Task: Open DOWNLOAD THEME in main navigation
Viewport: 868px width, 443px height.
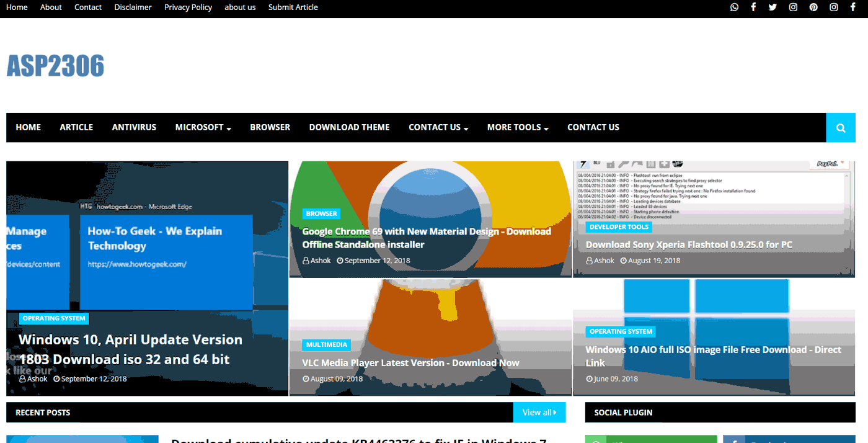Action: coord(350,127)
